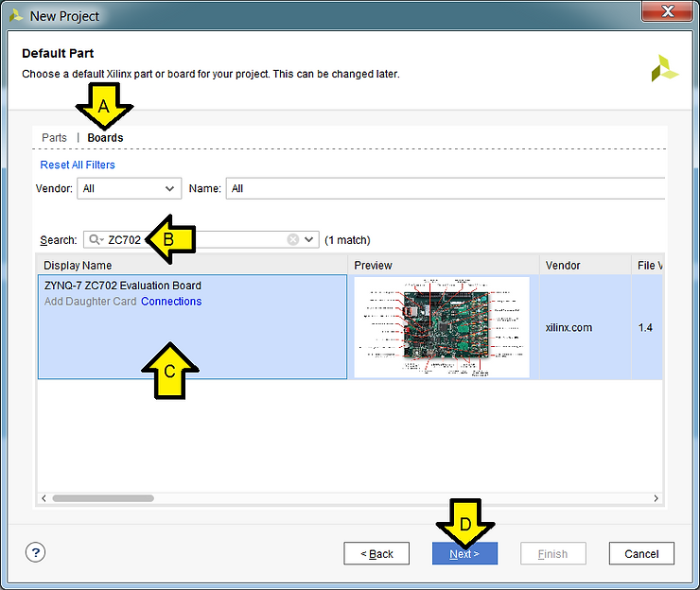Click Add Daughter Card link
700x590 pixels.
point(90,302)
